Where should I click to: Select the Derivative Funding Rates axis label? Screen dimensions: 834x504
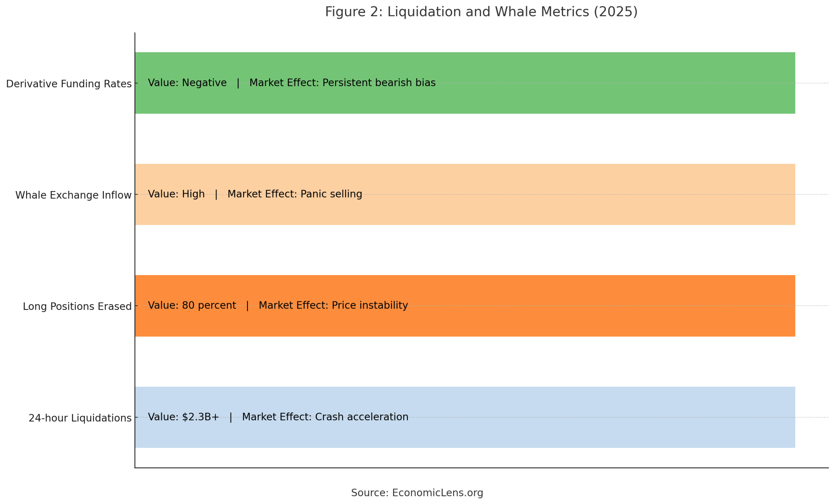click(69, 84)
